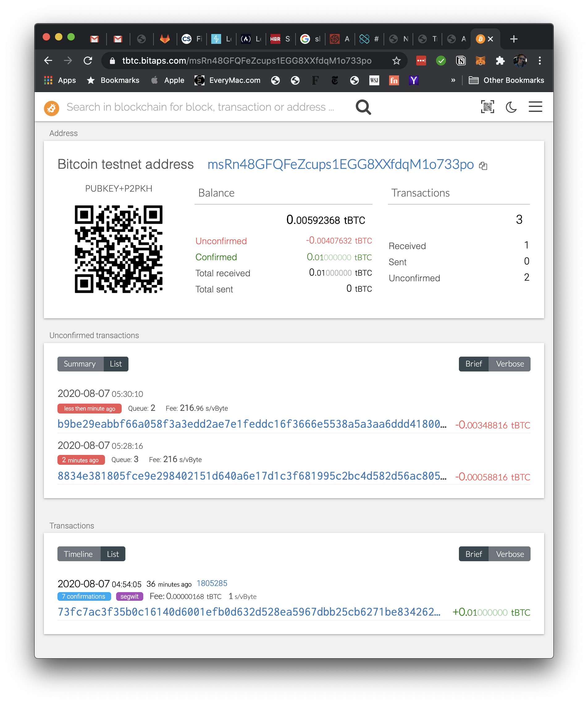Select Summary view for unconfirmed transactions

80,364
